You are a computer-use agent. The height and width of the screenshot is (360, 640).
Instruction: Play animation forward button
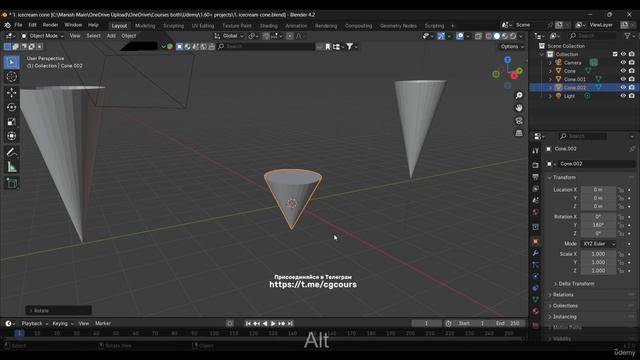coord(273,323)
